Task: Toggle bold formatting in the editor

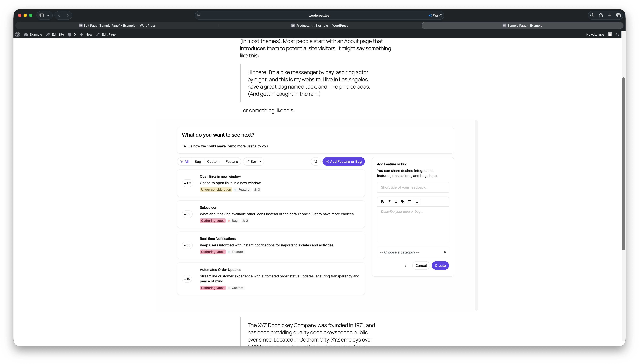Action: click(x=382, y=202)
